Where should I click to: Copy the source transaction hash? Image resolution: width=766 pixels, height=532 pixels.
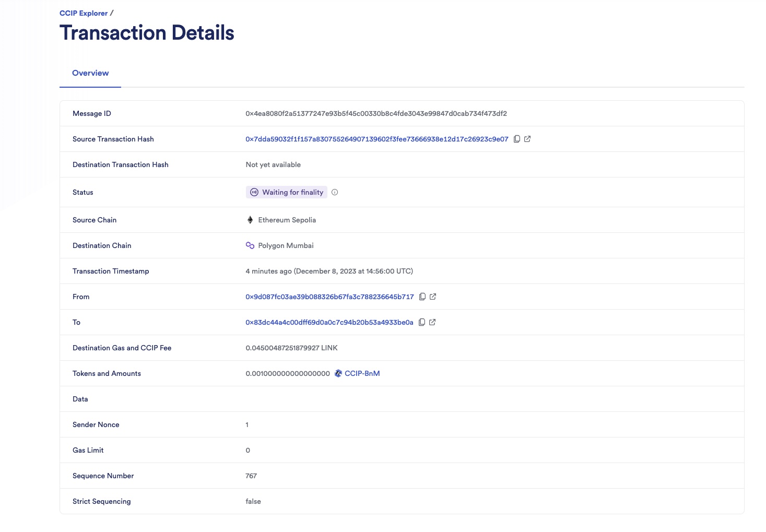click(x=516, y=139)
